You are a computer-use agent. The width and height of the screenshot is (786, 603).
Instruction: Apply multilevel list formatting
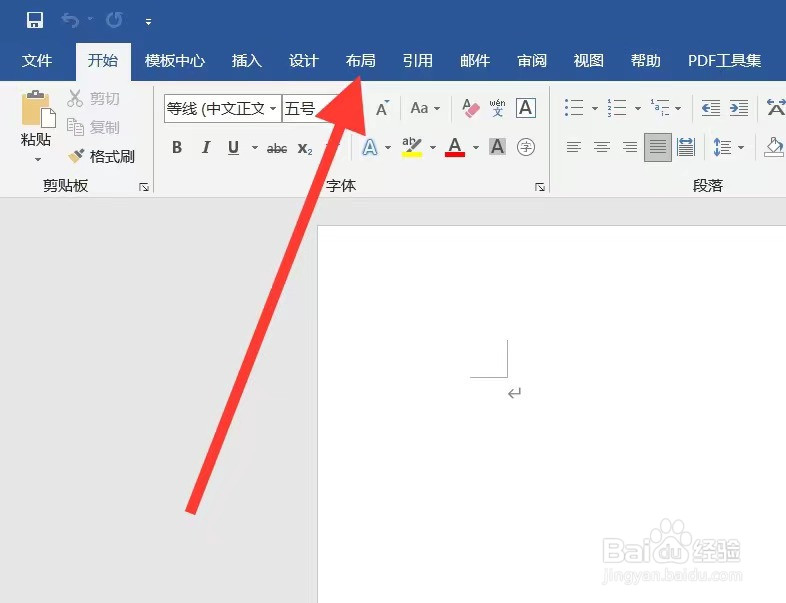660,108
